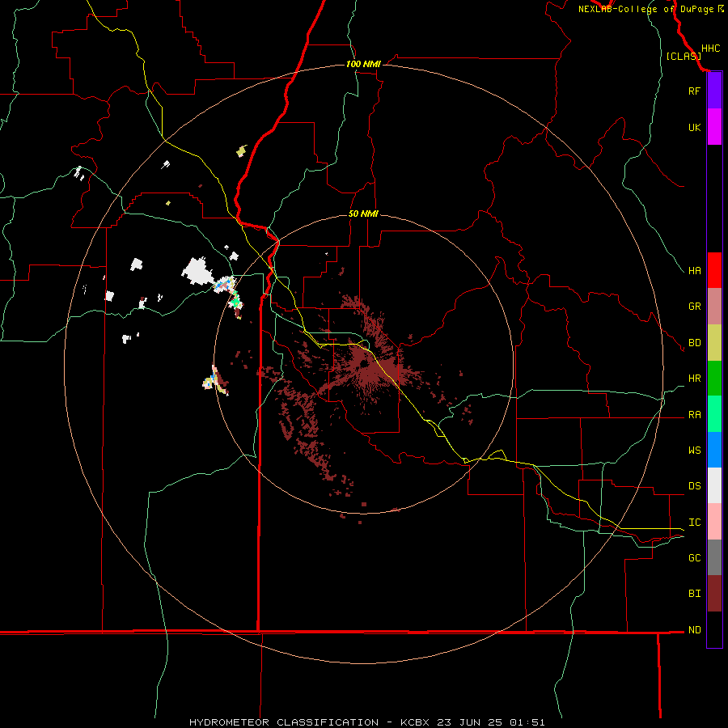Click the IC pink legend swatch
The image size is (728, 728).
point(714,522)
